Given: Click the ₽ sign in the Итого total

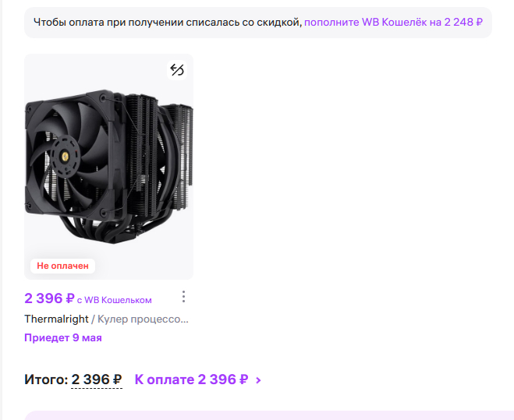Looking at the screenshot, I should [117, 380].
